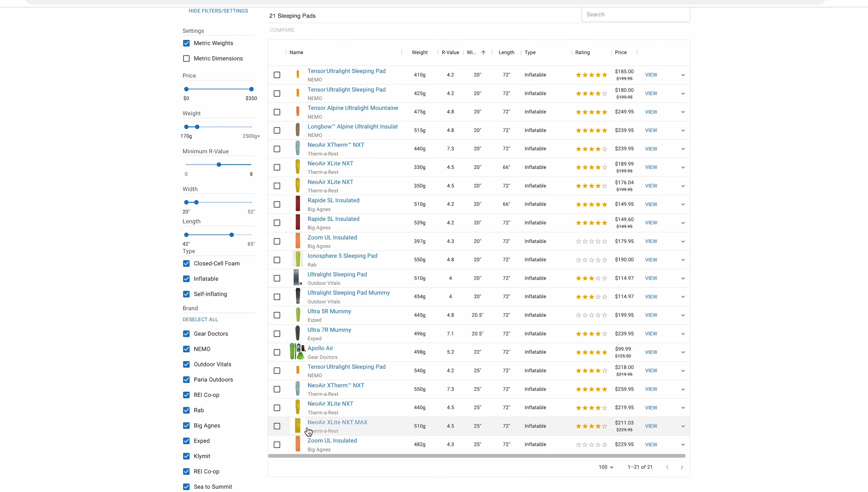Image resolution: width=868 pixels, height=492 pixels.
Task: Uncheck Exped brand filter
Action: [186, 441]
